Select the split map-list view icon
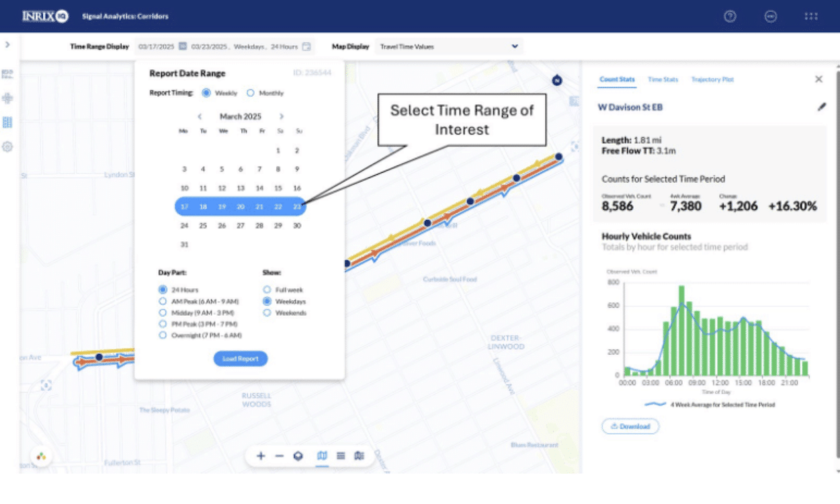This screenshot has width=840, height=504. tap(360, 456)
